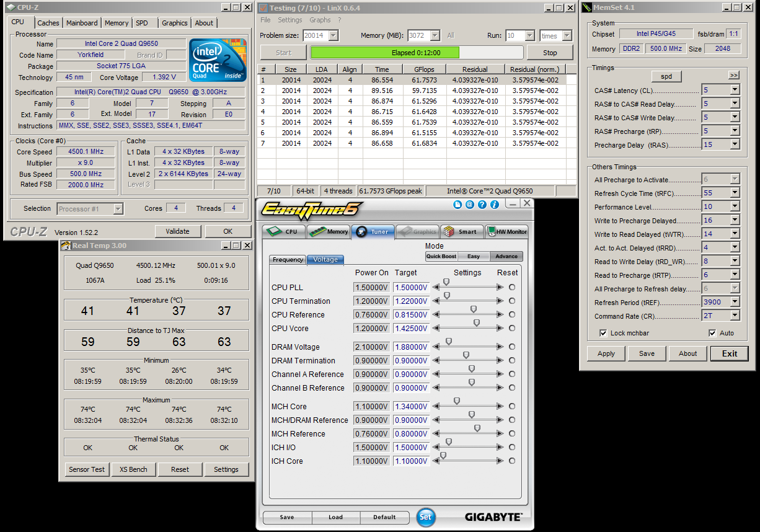Click the GIGABYTE logo in EasyTune6
Screen dimensions: 760x532
point(493,516)
